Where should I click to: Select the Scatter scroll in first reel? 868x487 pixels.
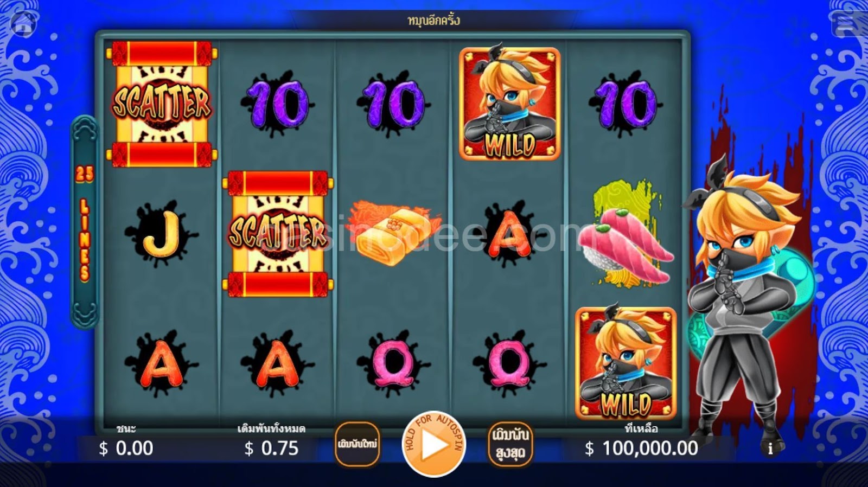[x=162, y=104]
